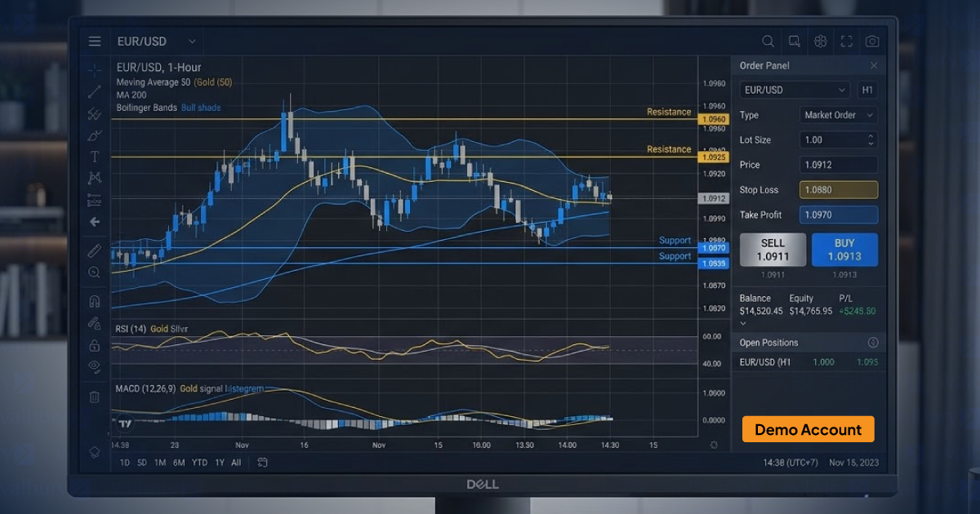This screenshot has width=980, height=514.
Task: Click the trash delete drawings icon
Action: pos(95,397)
